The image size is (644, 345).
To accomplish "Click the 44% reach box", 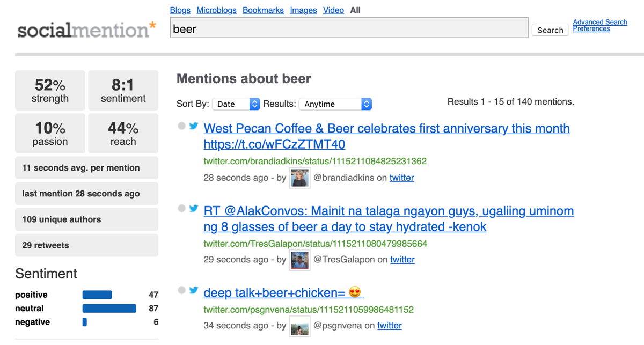I will click(123, 134).
